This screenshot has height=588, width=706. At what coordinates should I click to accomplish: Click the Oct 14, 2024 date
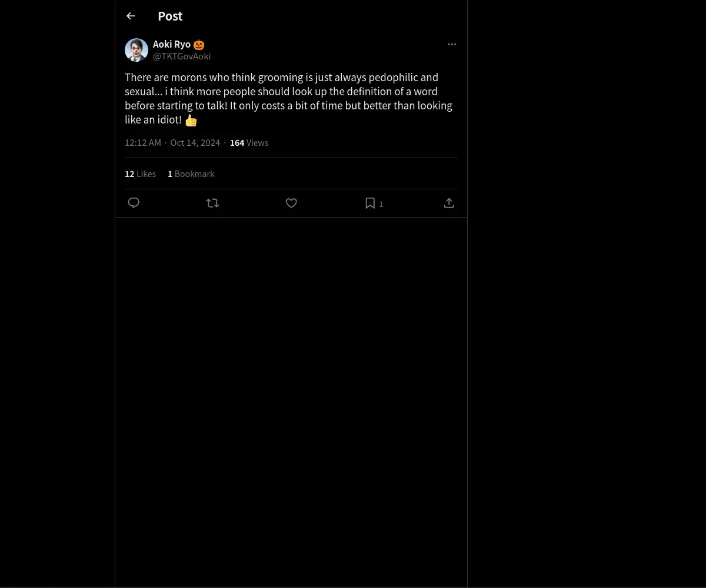195,143
